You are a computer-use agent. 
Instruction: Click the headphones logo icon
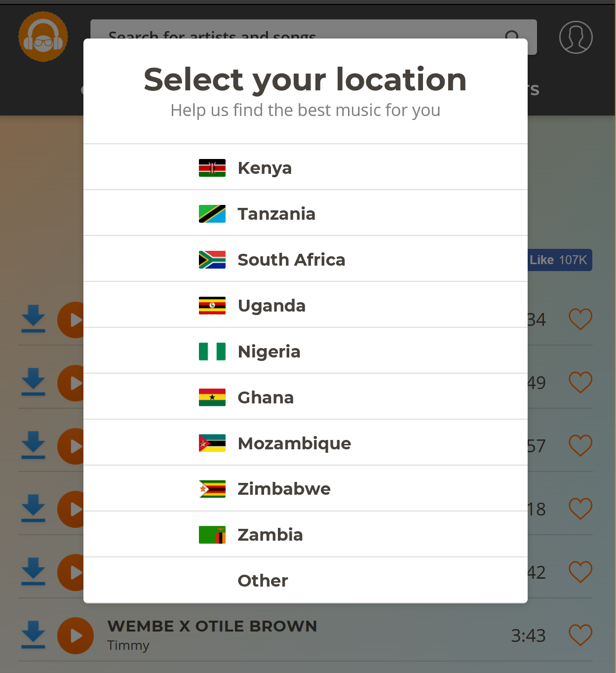click(43, 37)
